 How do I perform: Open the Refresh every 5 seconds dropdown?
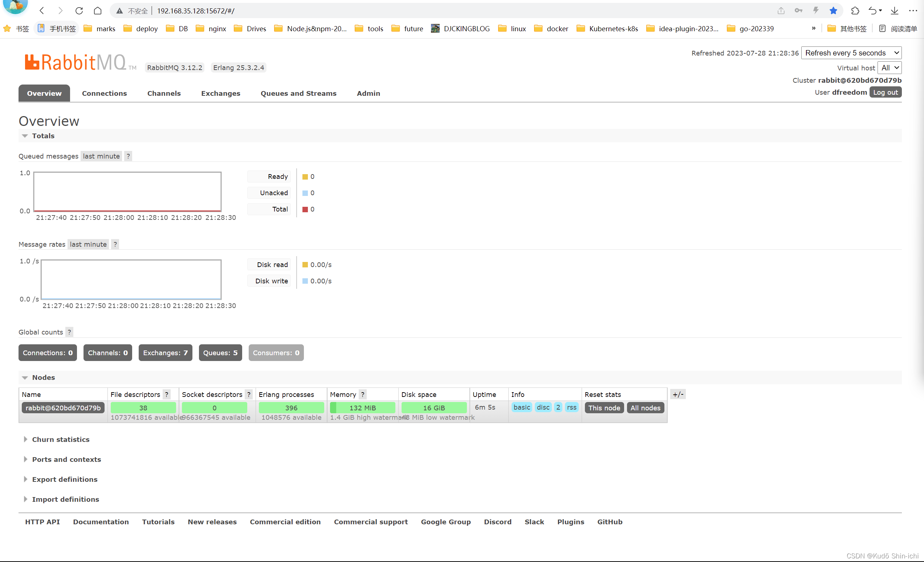[x=851, y=53]
